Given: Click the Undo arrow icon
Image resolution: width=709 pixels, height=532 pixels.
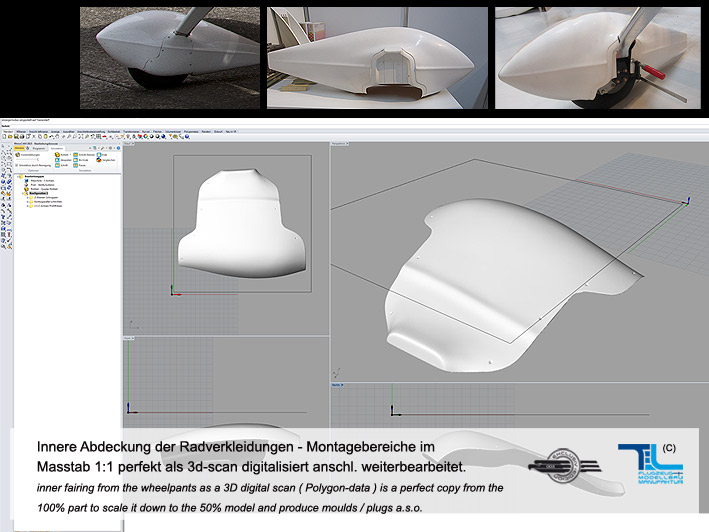Looking at the screenshot, I should pos(52,137).
